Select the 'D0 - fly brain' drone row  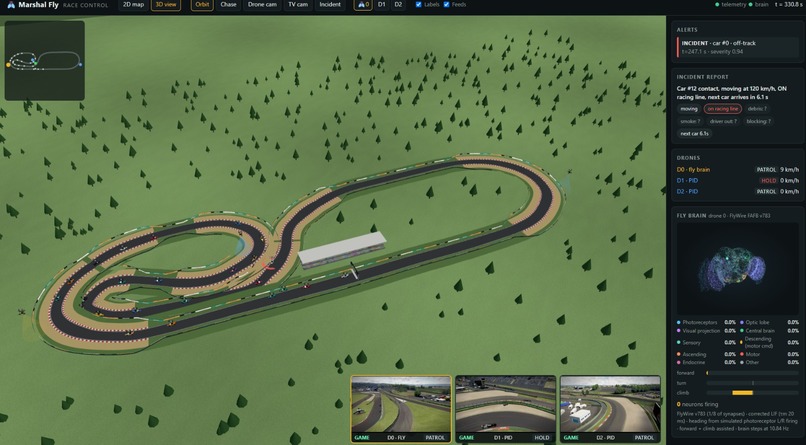(x=738, y=170)
